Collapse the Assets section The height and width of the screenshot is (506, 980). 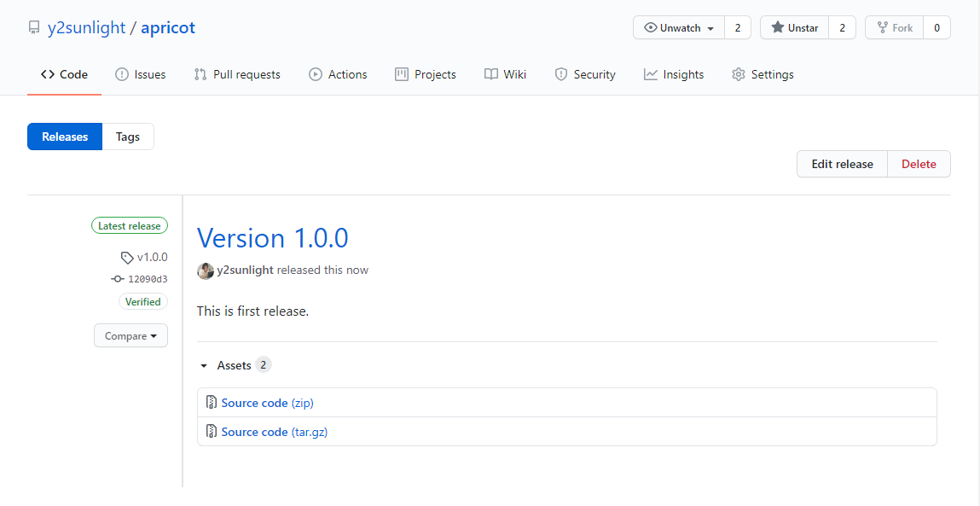click(204, 365)
